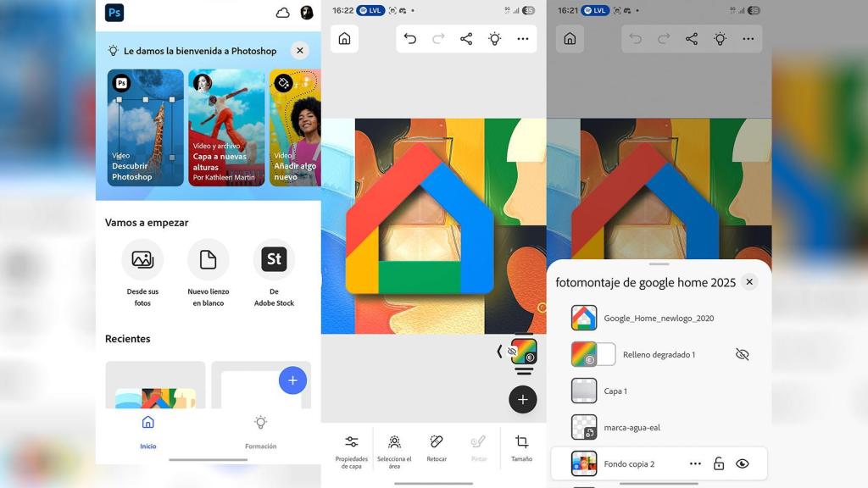Open options for Fondo copia 2 layer
Viewport: 868px width, 488px height.
pos(695,463)
